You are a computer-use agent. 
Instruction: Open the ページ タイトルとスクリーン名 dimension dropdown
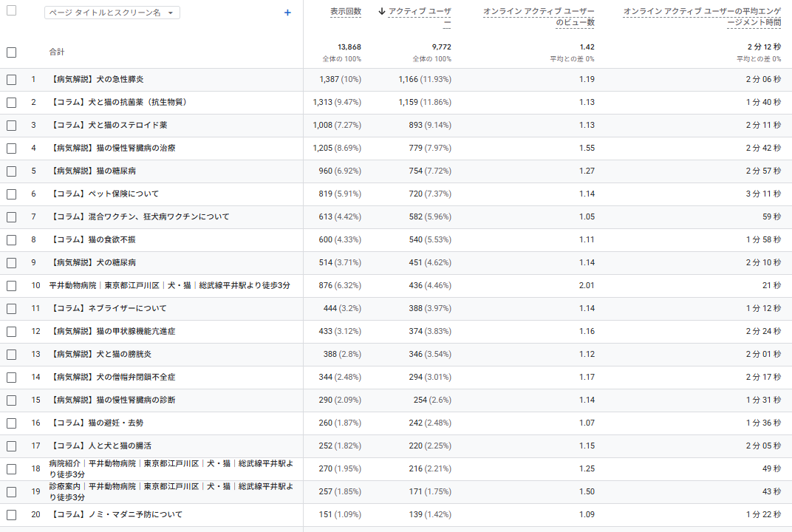pyautogui.click(x=112, y=13)
